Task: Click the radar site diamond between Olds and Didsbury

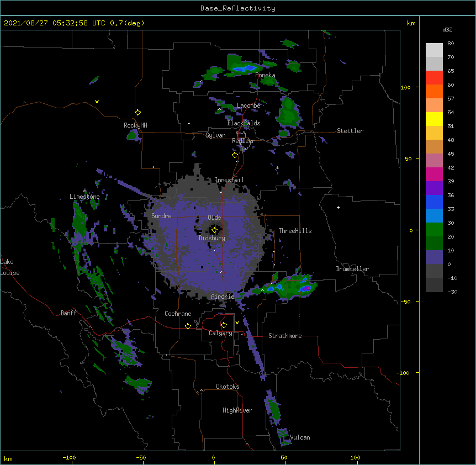Action: (x=214, y=230)
